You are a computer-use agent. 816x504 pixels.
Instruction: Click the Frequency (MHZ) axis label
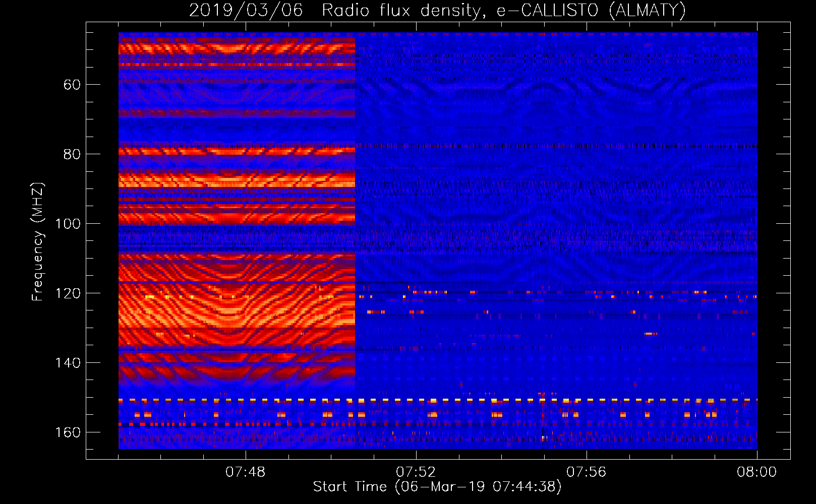[x=38, y=241]
